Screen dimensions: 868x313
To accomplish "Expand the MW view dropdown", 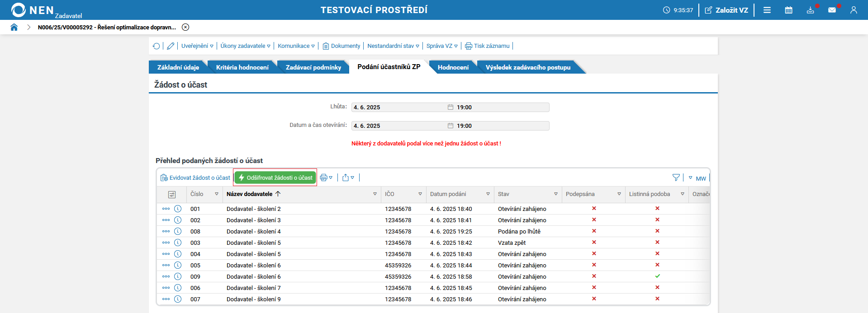I will (697, 178).
